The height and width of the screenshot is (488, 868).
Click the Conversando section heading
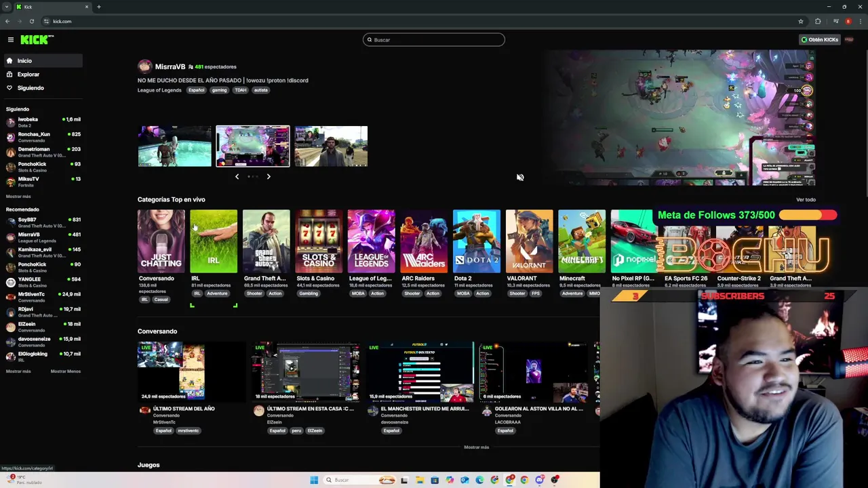point(157,331)
